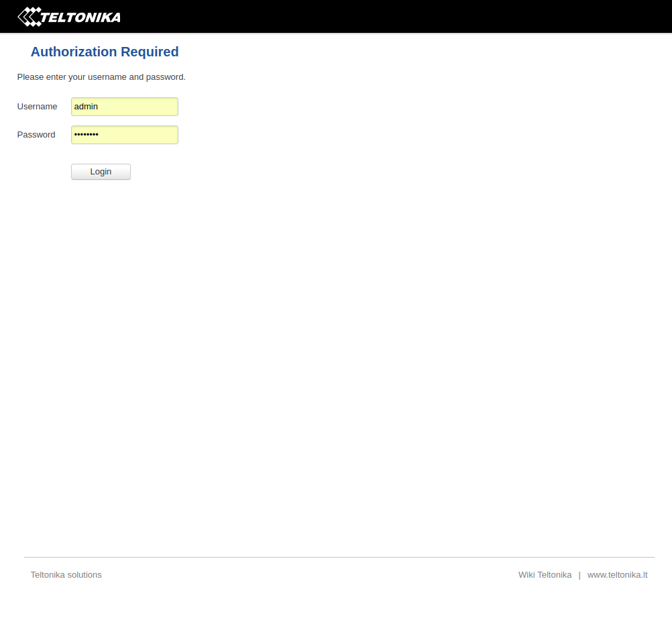Click the Authorization Required heading
672x626 pixels.
point(105,52)
